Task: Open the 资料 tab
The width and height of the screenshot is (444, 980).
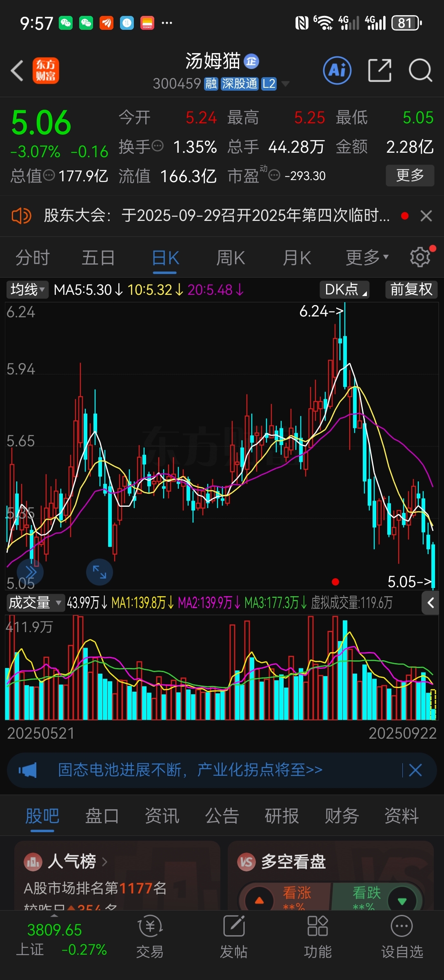Action: pyautogui.click(x=402, y=816)
